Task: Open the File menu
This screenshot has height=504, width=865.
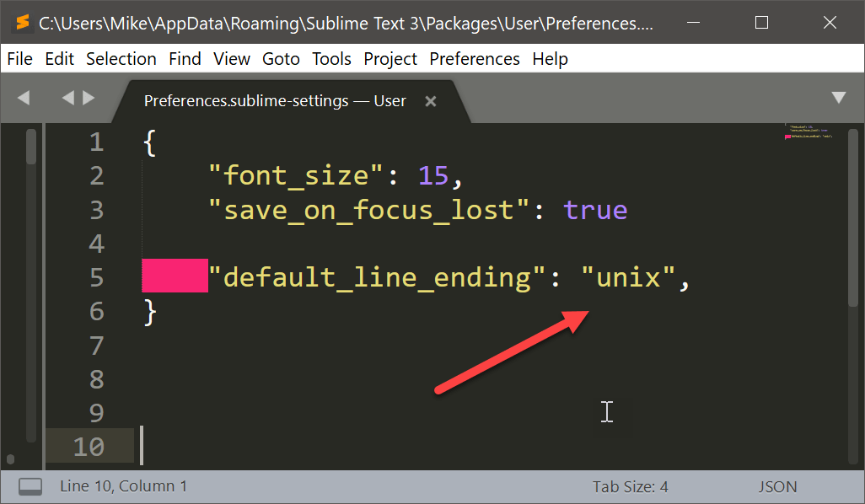Action: pos(19,59)
